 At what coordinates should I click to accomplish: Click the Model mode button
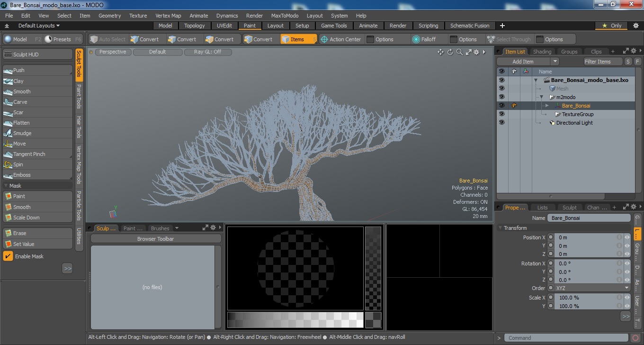click(22, 39)
